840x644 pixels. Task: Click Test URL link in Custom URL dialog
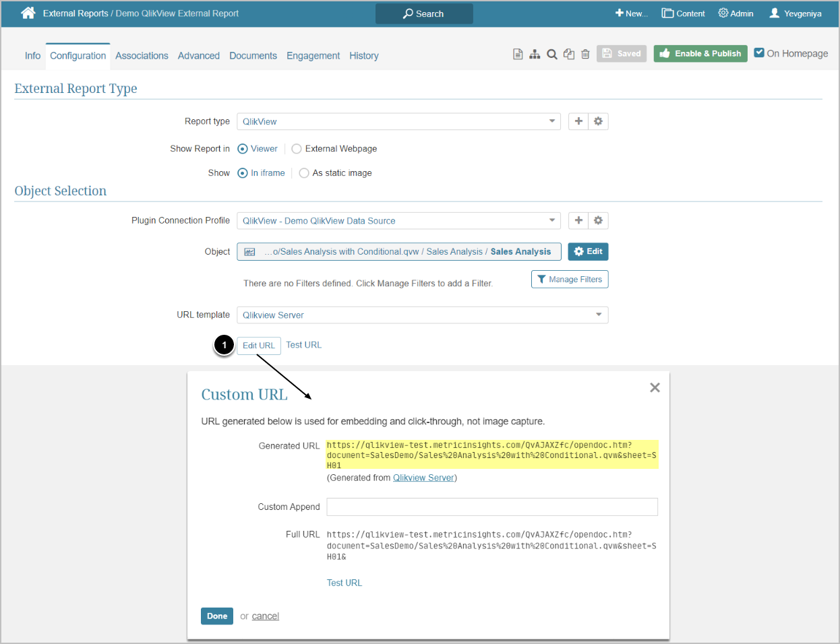344,583
